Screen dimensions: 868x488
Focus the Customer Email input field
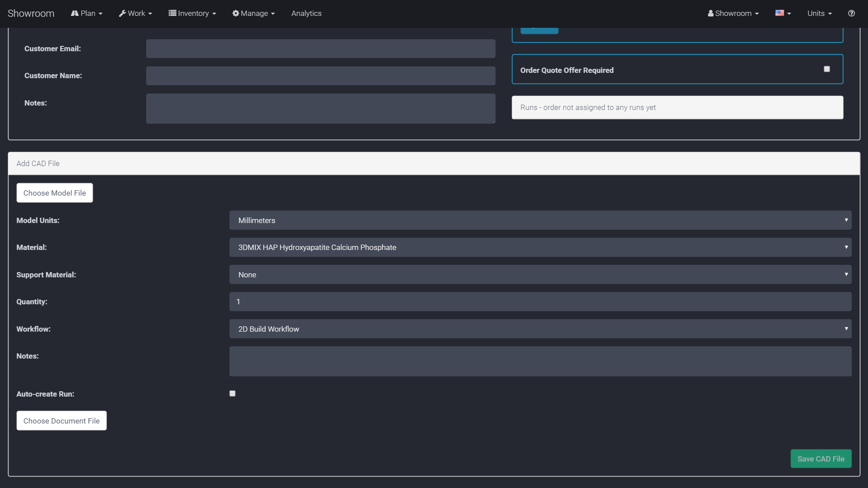321,49
